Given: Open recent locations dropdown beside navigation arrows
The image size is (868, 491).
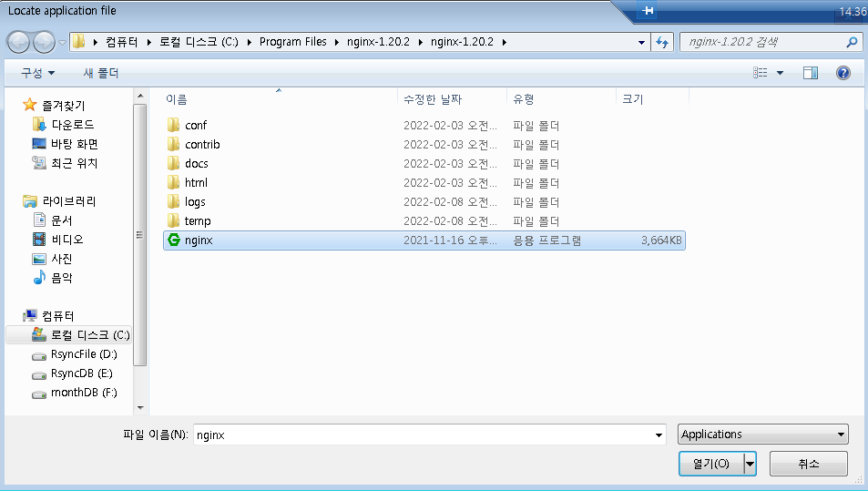Looking at the screenshot, I should (x=62, y=43).
